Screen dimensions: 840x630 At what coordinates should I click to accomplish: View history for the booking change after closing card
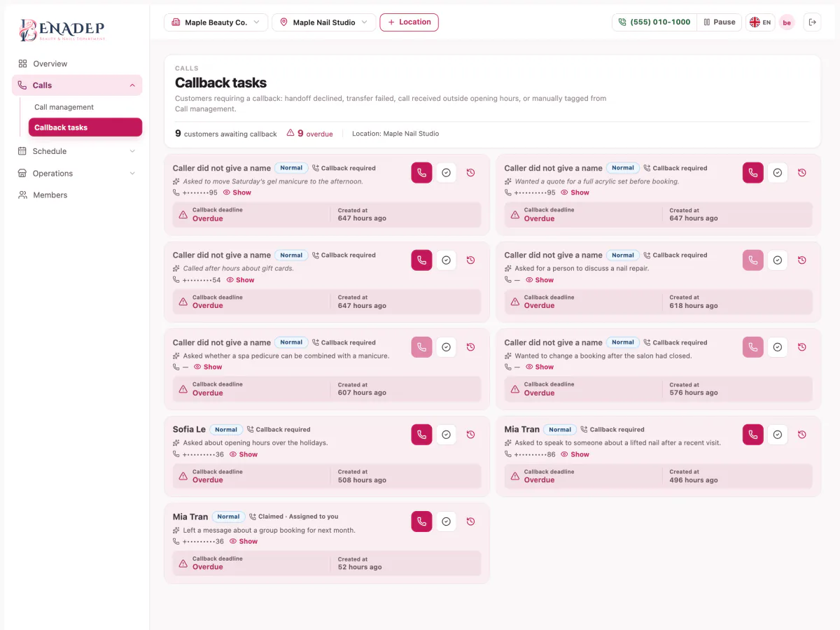point(802,347)
